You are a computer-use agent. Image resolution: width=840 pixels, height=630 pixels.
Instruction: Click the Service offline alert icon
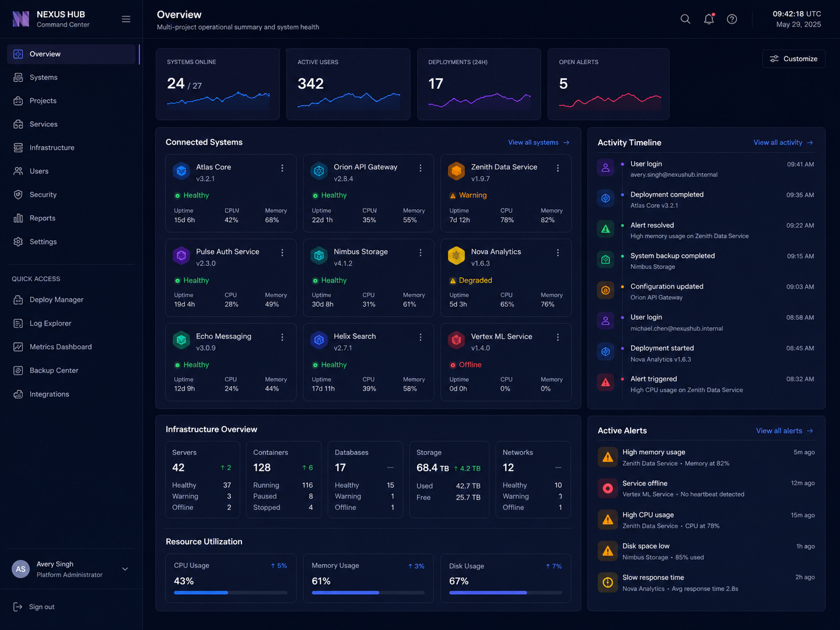pos(607,488)
